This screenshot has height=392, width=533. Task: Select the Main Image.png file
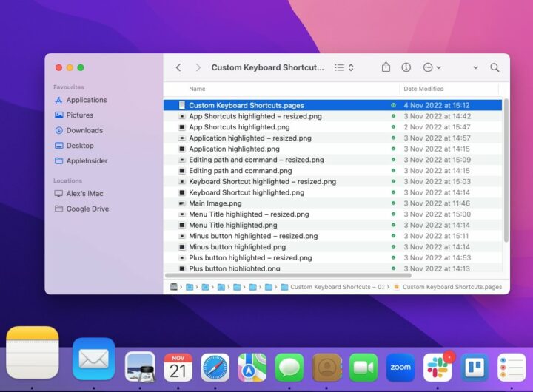point(215,203)
